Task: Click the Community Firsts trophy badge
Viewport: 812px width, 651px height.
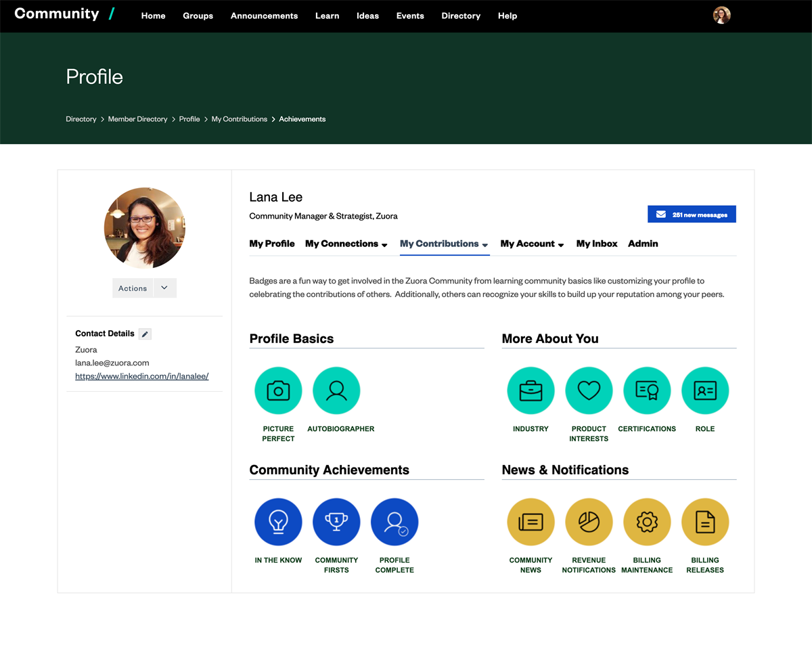Action: tap(336, 522)
